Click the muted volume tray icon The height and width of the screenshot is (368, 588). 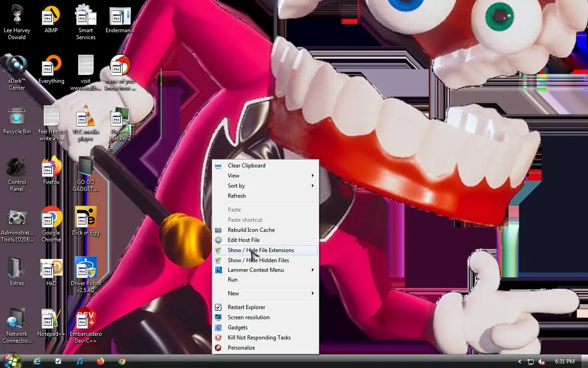click(x=542, y=362)
